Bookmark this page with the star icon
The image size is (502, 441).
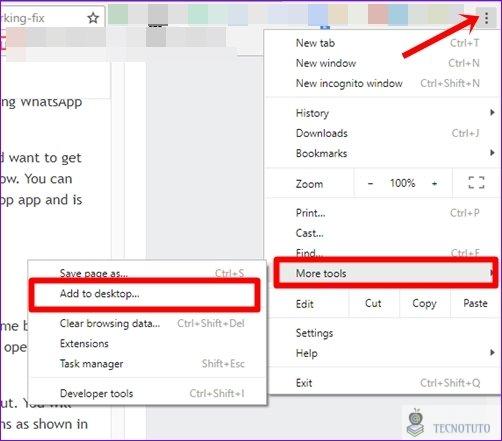pos(93,18)
